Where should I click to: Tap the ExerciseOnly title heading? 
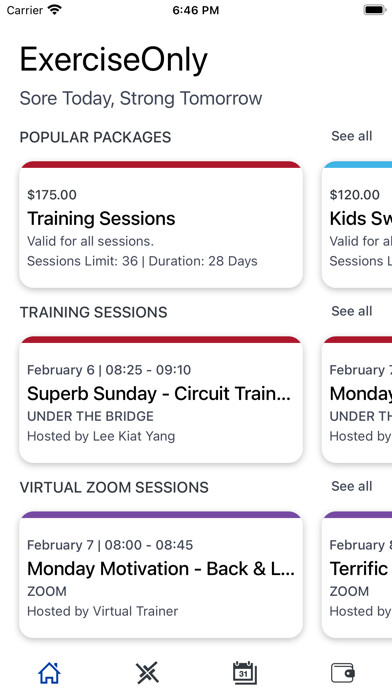pyautogui.click(x=114, y=60)
